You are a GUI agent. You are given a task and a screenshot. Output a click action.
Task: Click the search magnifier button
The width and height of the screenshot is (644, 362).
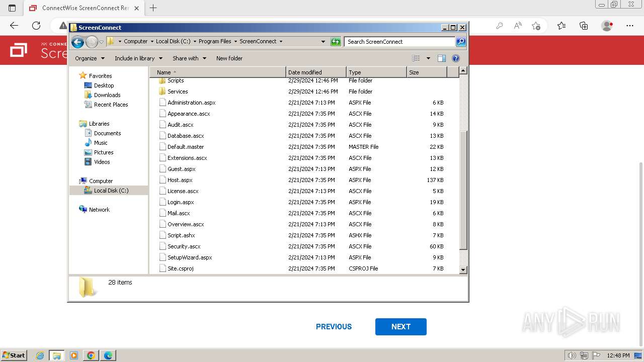point(461,42)
